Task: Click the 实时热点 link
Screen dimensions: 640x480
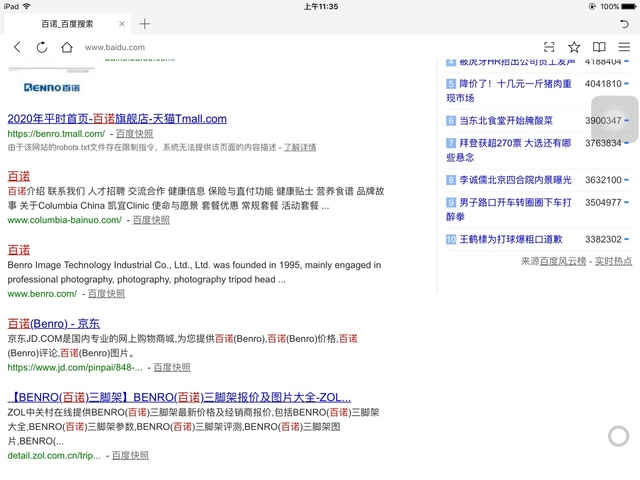Action: click(x=613, y=261)
